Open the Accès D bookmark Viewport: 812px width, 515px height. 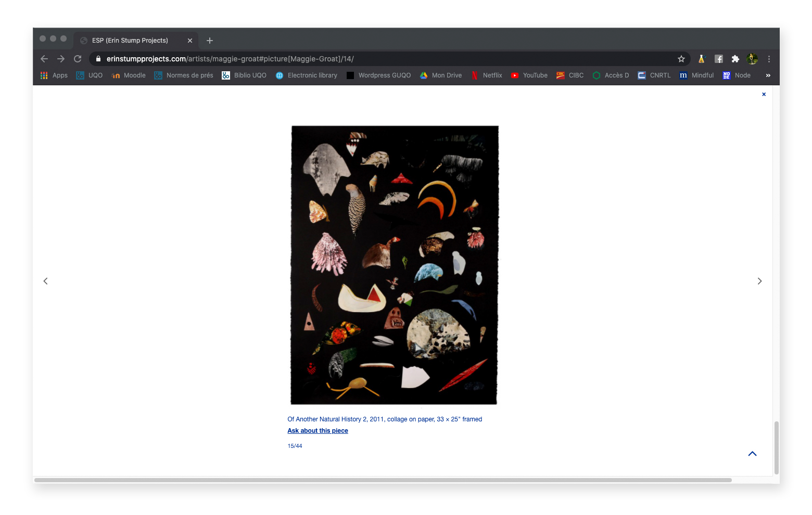pyautogui.click(x=611, y=75)
